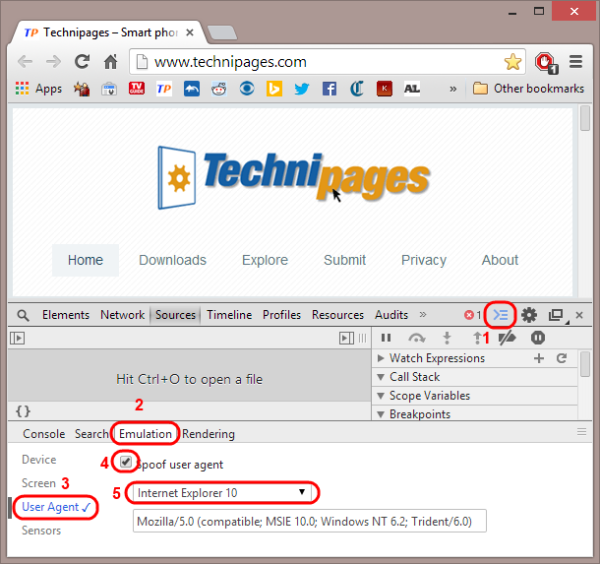Refresh watch expressions
600x564 pixels.
[x=561, y=358]
